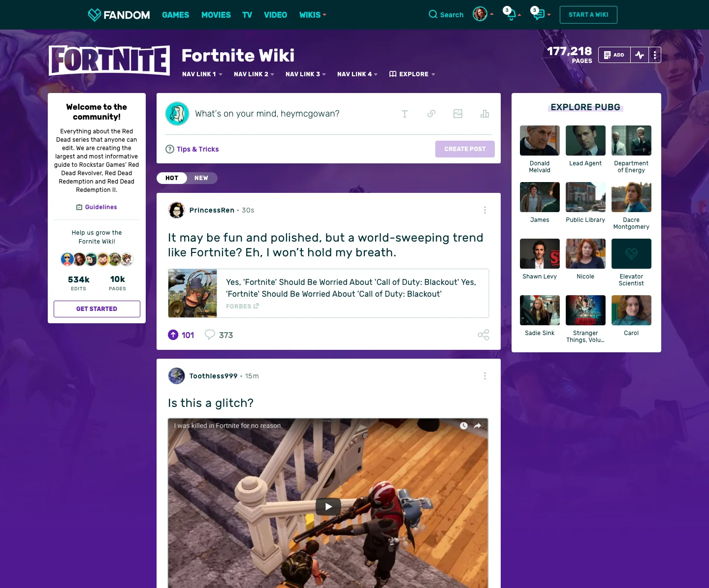Viewport: 709px width, 588px height.
Task: Create a poll using the poll icon
Action: point(484,114)
